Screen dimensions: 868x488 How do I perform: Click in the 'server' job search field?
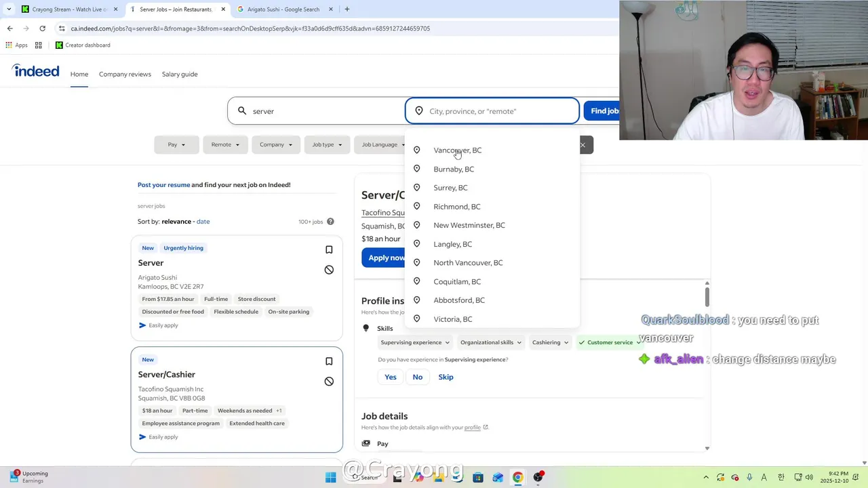click(x=325, y=111)
